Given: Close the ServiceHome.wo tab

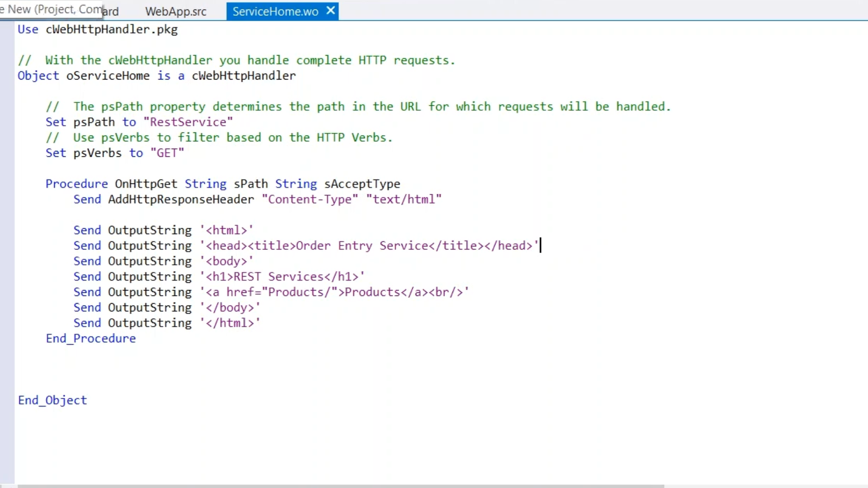Looking at the screenshot, I should click(331, 10).
